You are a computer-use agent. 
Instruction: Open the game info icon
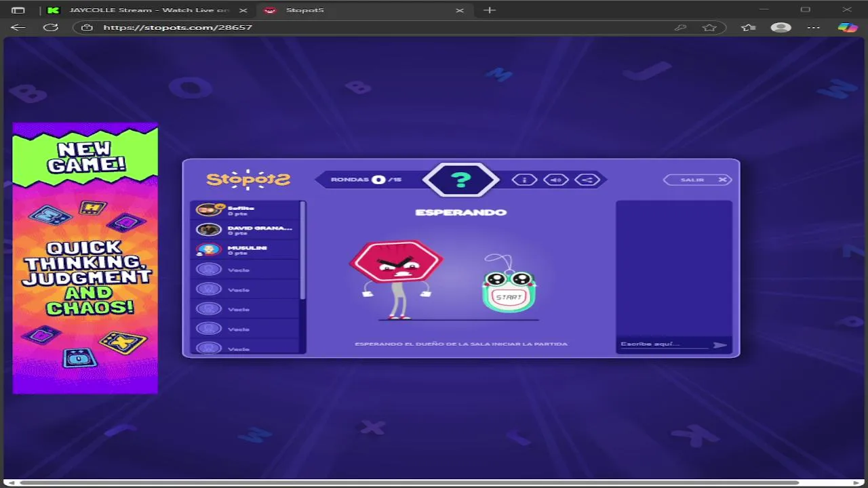[524, 180]
